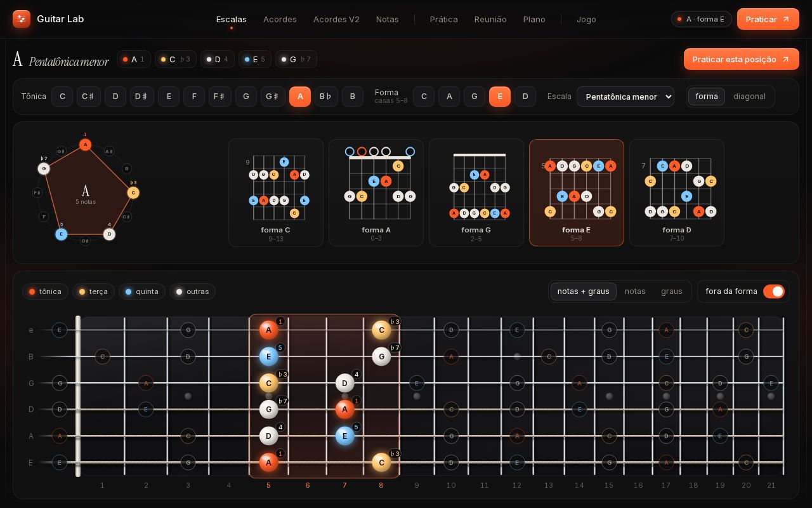Select the D 4 scale note chip
The height and width of the screenshot is (508, 812).
pyautogui.click(x=218, y=59)
